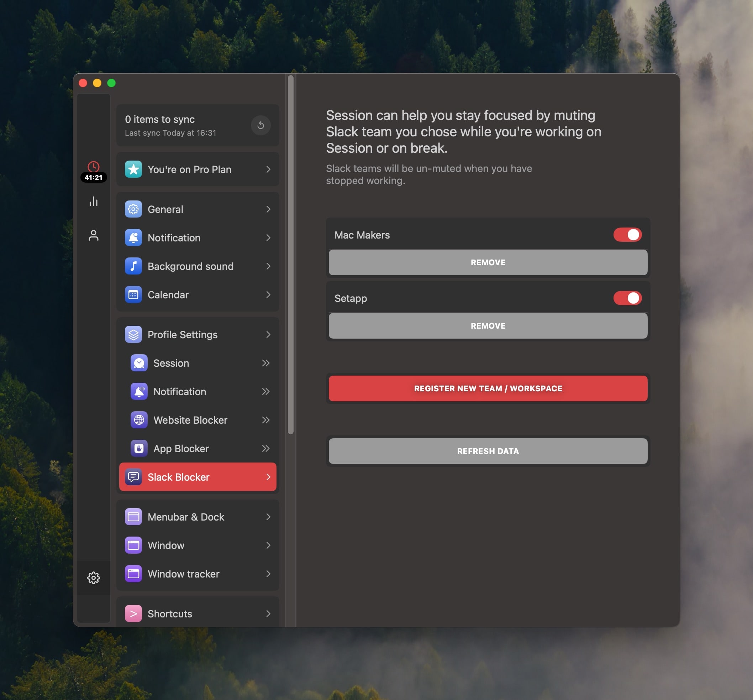Expand the Window tracker settings

pyautogui.click(x=198, y=574)
